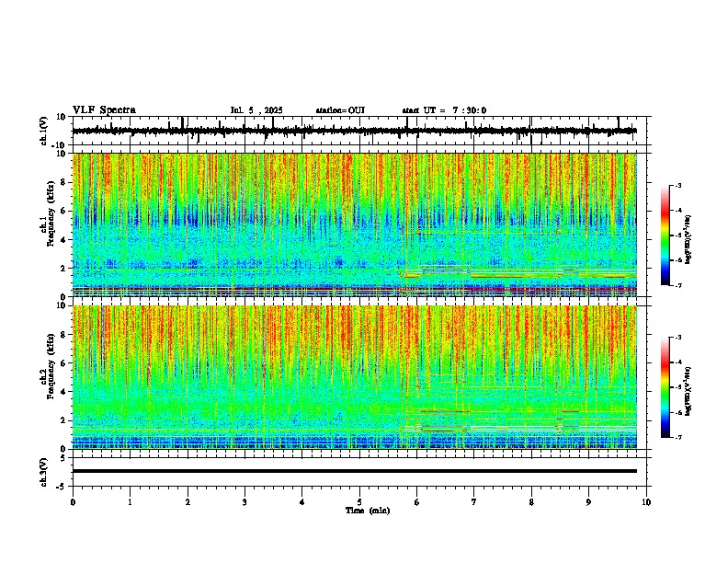Click the "VLF Spectra" plot title
The image size is (728, 563).
(104, 110)
